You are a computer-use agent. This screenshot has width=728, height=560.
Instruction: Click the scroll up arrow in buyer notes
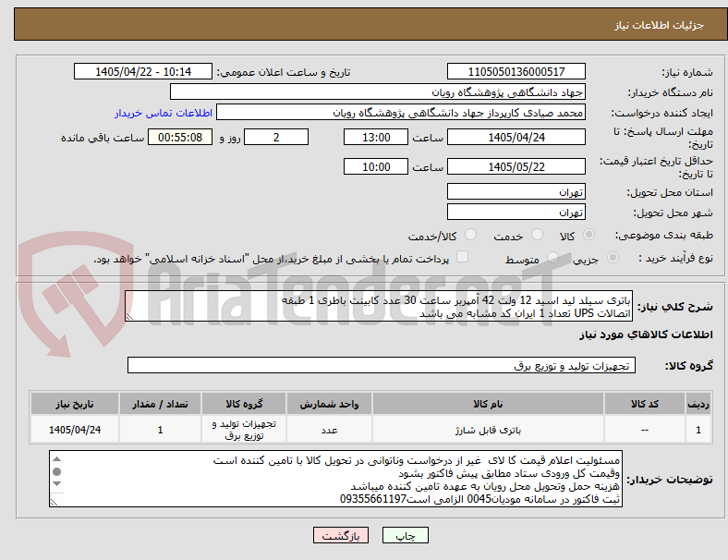(x=56, y=459)
